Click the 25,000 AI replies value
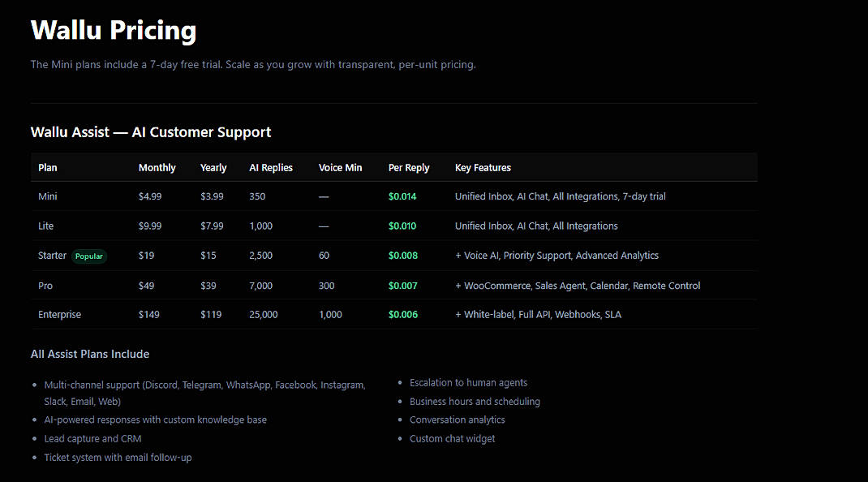The height and width of the screenshot is (482, 868). pos(264,314)
